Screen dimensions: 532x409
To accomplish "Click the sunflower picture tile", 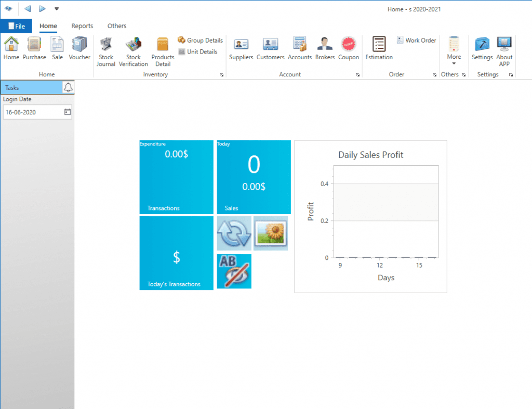I will (x=270, y=233).
